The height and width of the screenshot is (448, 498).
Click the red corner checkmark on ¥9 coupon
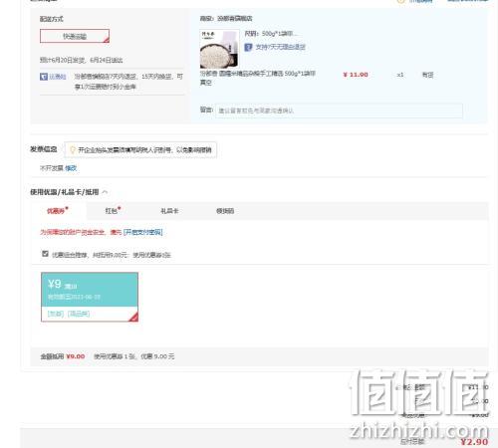pyautogui.click(x=133, y=318)
